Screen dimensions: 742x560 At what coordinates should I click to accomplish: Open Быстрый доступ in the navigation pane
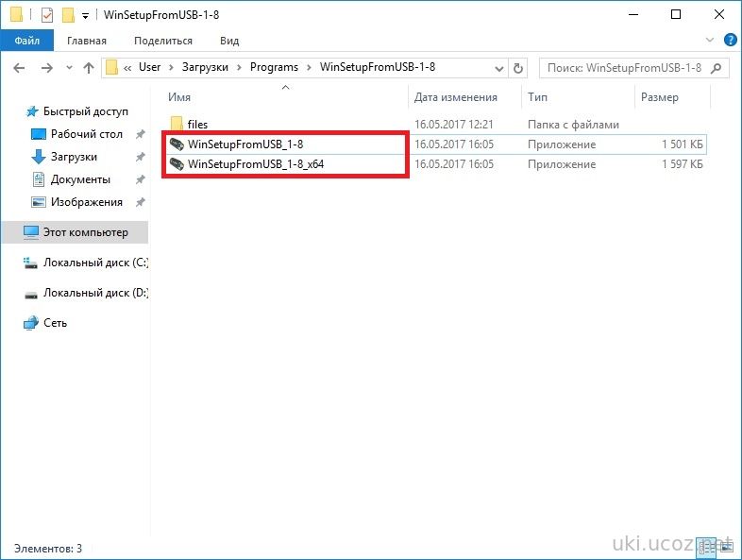click(x=85, y=111)
